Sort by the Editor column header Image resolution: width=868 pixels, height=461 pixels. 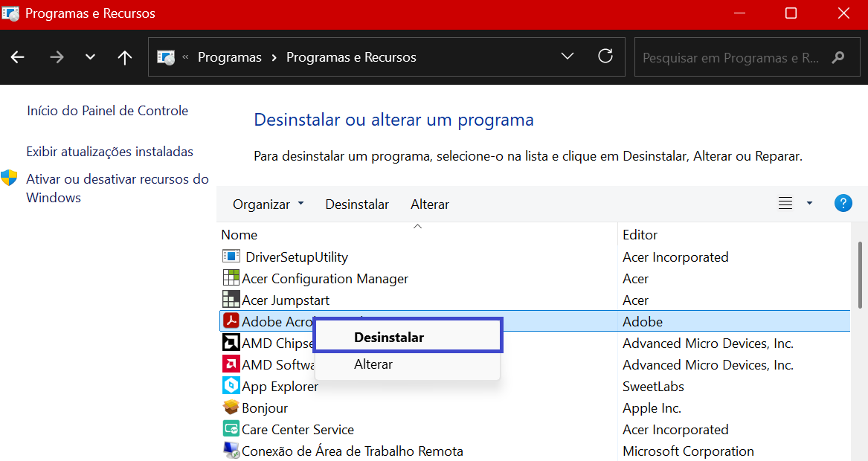(x=640, y=235)
